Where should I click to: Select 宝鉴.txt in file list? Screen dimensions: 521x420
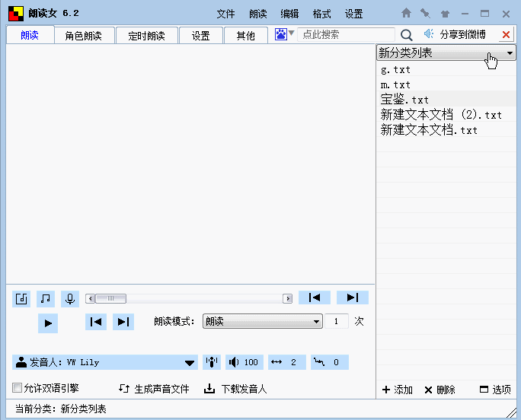446,99
